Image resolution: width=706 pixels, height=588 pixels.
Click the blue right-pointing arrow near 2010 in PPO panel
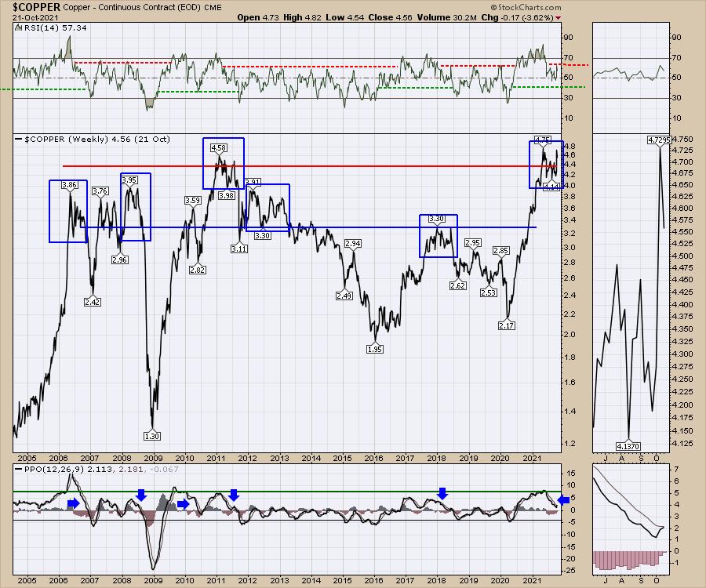183,504
